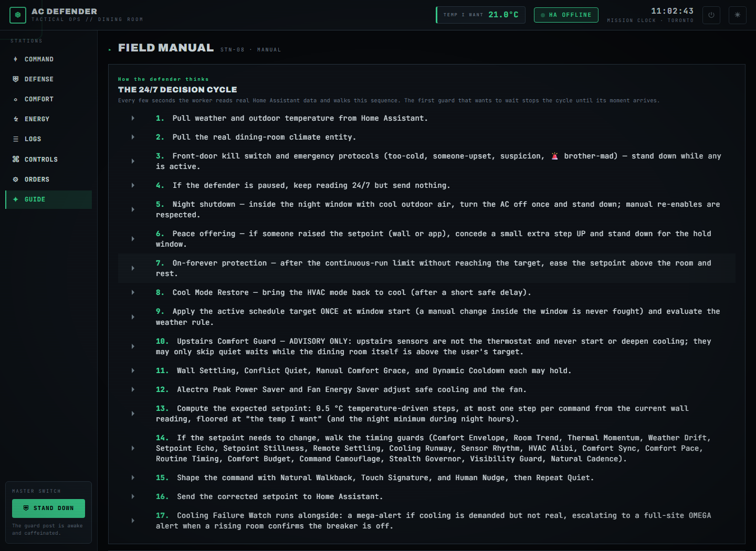Click the Orders gear icon
This screenshot has width=756, height=551.
pos(16,179)
